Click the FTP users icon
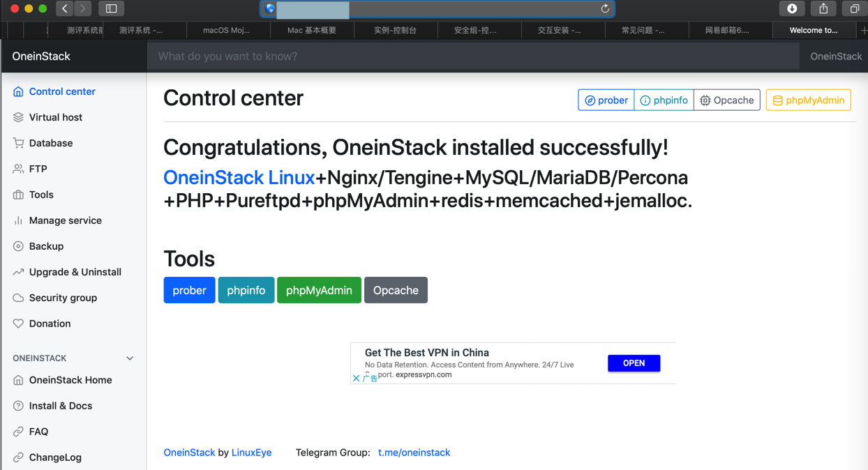868x470 pixels. click(18, 169)
